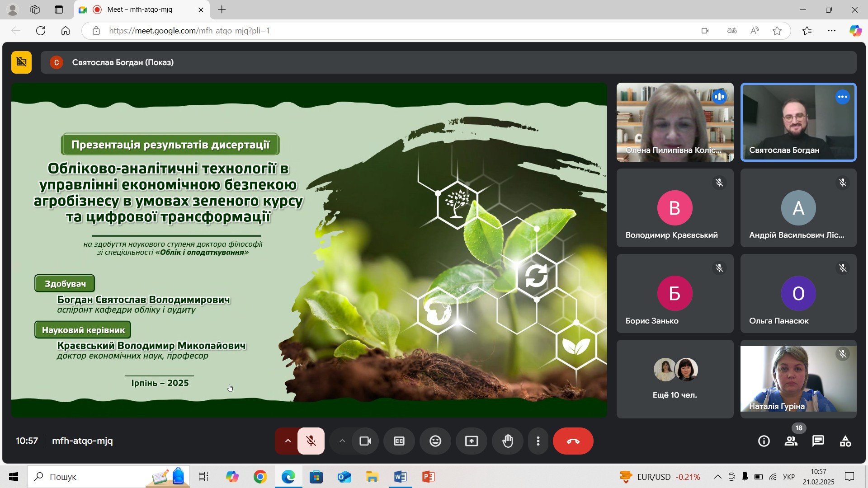Open video settings arrow beside camera
This screenshot has width=868, height=488.
pyautogui.click(x=342, y=441)
